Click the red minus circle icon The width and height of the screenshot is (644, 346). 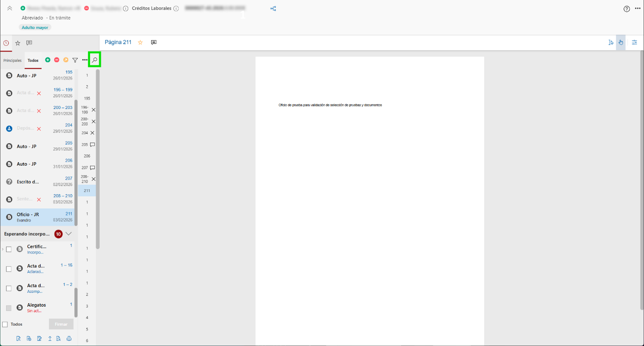point(57,60)
